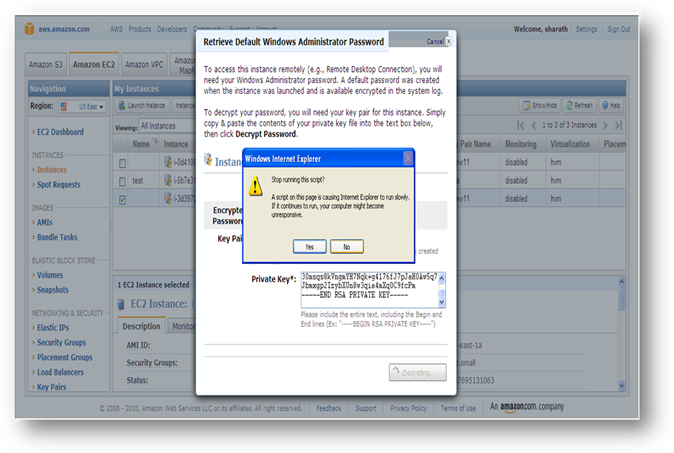Close the Windows Internet Explorer dialog

coord(407,158)
